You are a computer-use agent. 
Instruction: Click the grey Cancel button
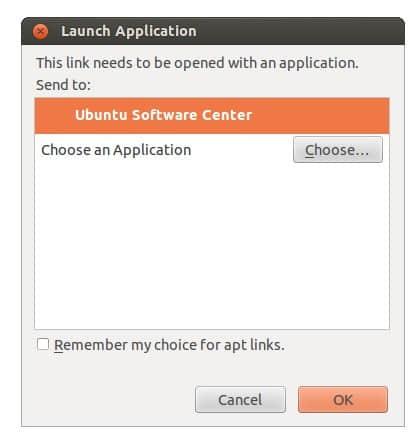(x=240, y=399)
